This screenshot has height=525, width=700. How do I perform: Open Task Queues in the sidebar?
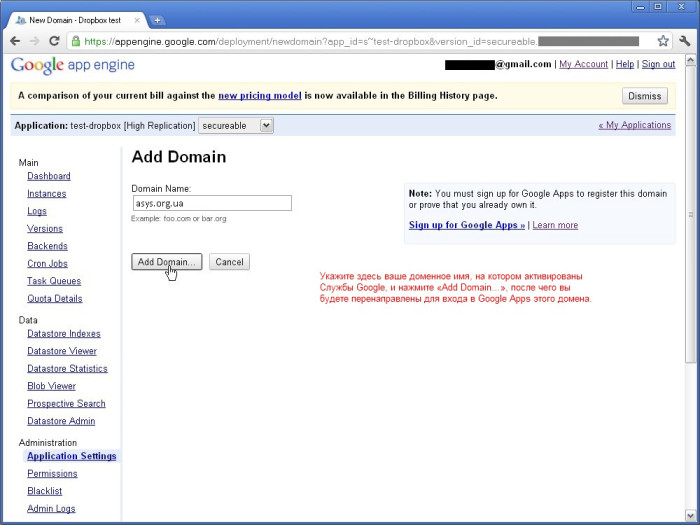54,281
